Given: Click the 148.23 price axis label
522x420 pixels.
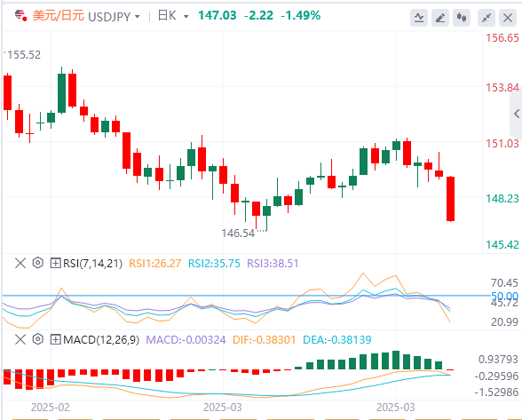Looking at the screenshot, I should click(x=502, y=199).
